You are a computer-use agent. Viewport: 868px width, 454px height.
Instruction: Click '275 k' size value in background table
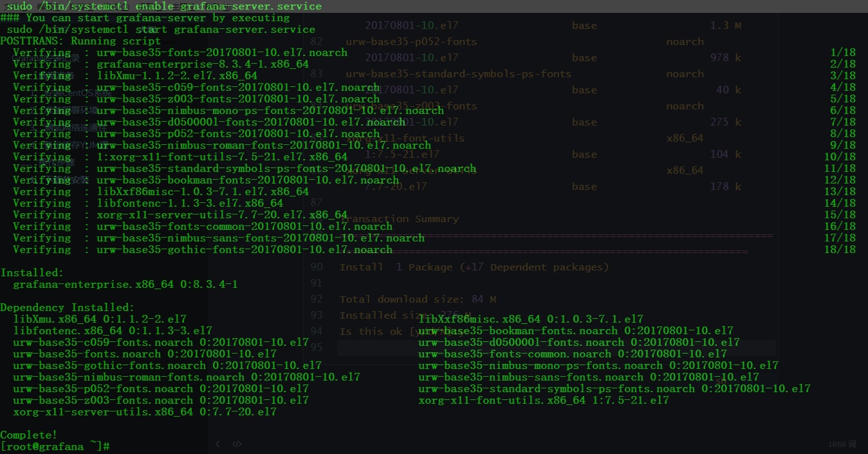(x=726, y=122)
